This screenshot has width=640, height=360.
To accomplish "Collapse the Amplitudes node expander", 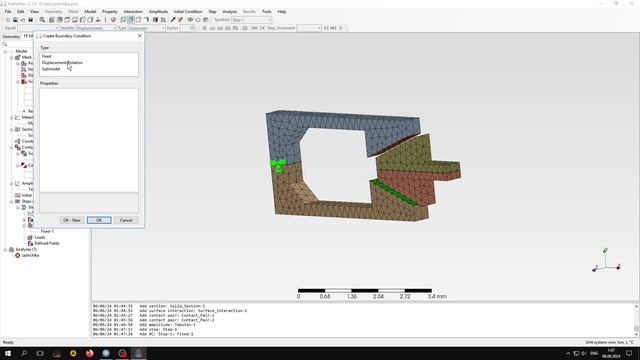I will click(x=11, y=183).
